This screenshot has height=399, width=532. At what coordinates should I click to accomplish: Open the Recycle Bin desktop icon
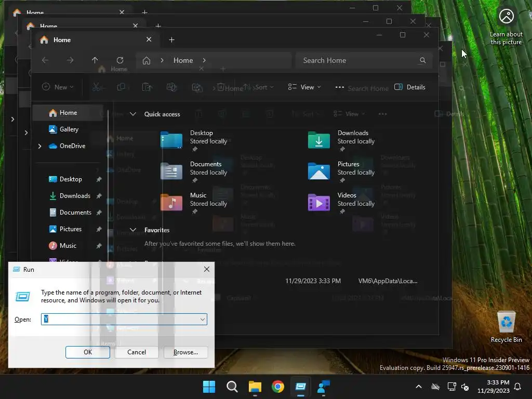point(506,326)
